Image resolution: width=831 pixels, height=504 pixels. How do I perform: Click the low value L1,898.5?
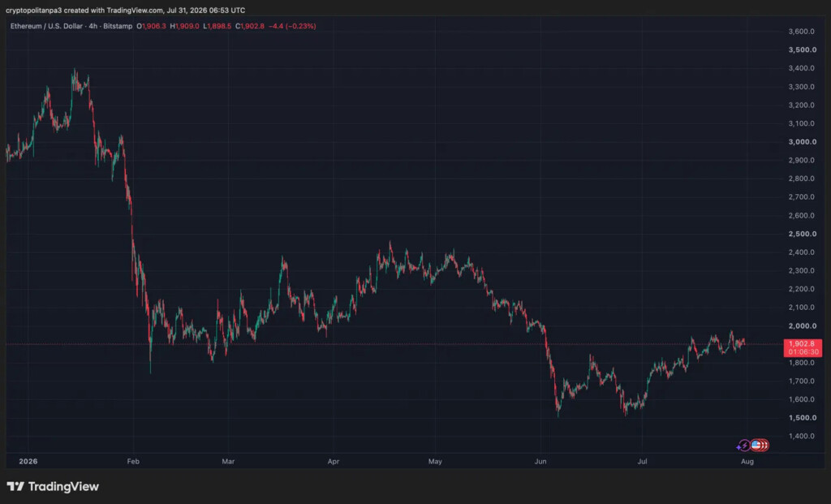(217, 26)
